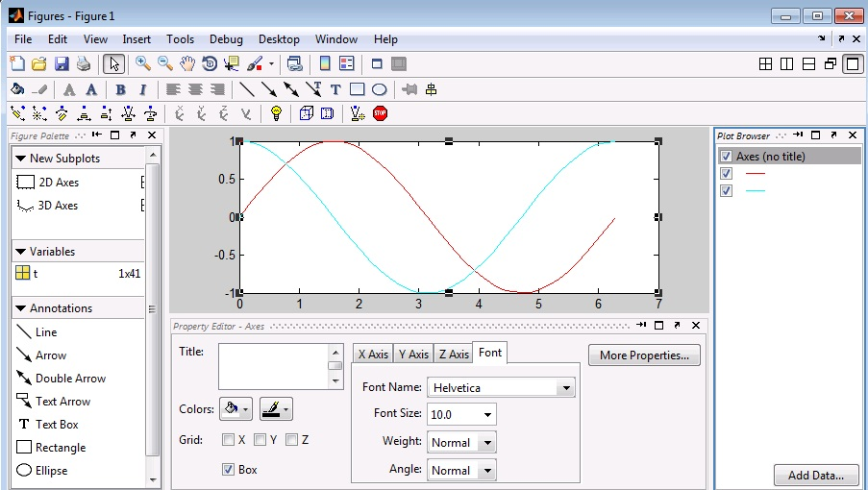Toggle the X grid checkbox
868x490 pixels.
[228, 440]
